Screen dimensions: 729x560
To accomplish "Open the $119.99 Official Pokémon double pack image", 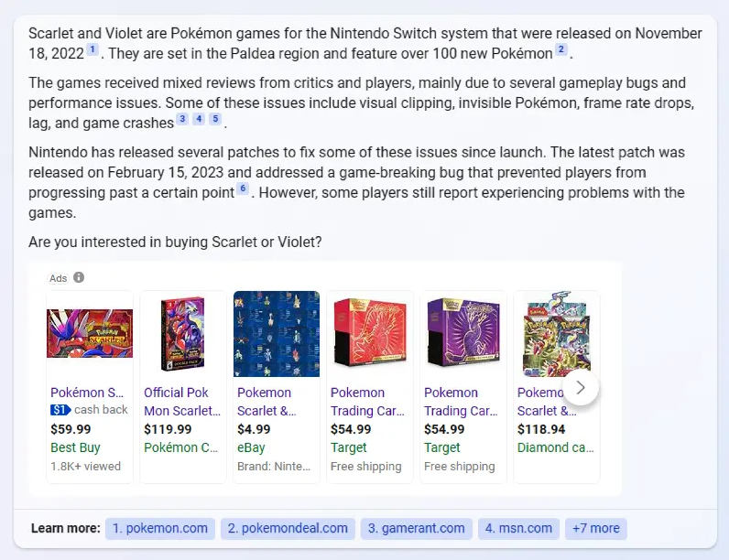I will pyautogui.click(x=183, y=333).
